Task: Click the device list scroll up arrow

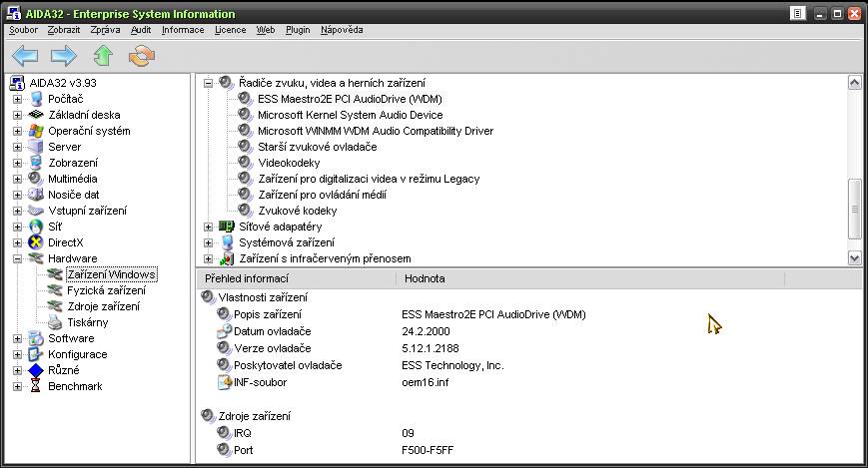Action: coord(854,83)
